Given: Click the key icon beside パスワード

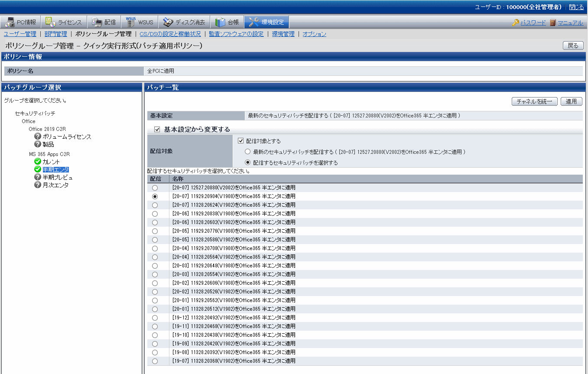Looking at the screenshot, I should (515, 23).
